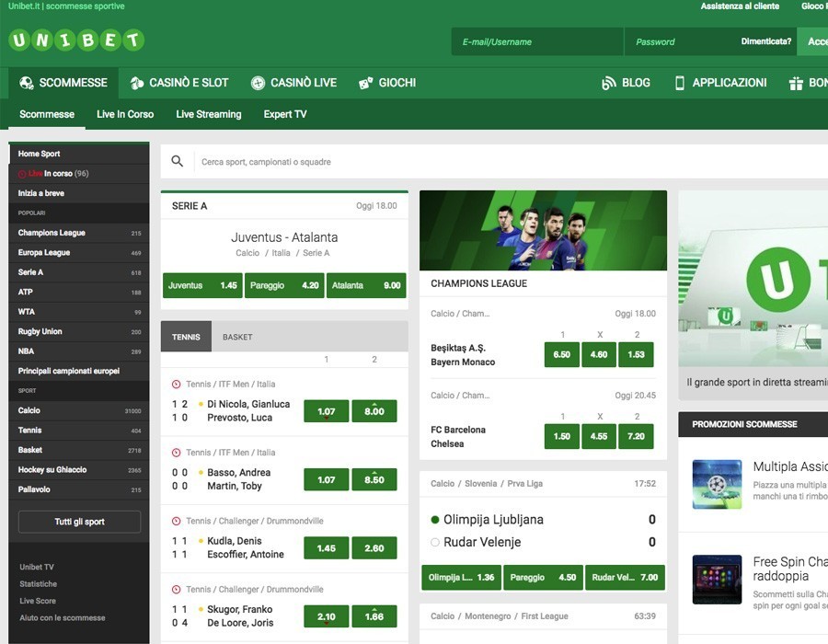Click the E-mail/Username field
Screen dimensions: 828x644
click(537, 41)
